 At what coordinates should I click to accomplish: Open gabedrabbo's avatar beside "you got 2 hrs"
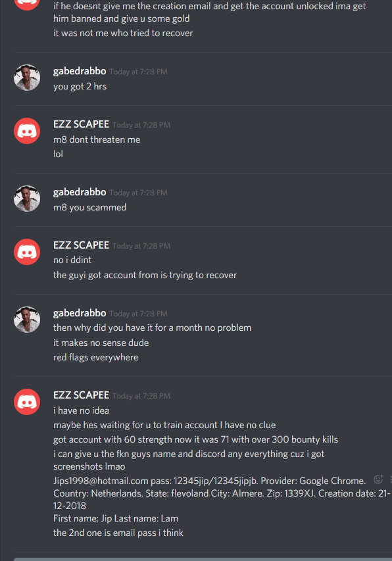[x=27, y=78]
